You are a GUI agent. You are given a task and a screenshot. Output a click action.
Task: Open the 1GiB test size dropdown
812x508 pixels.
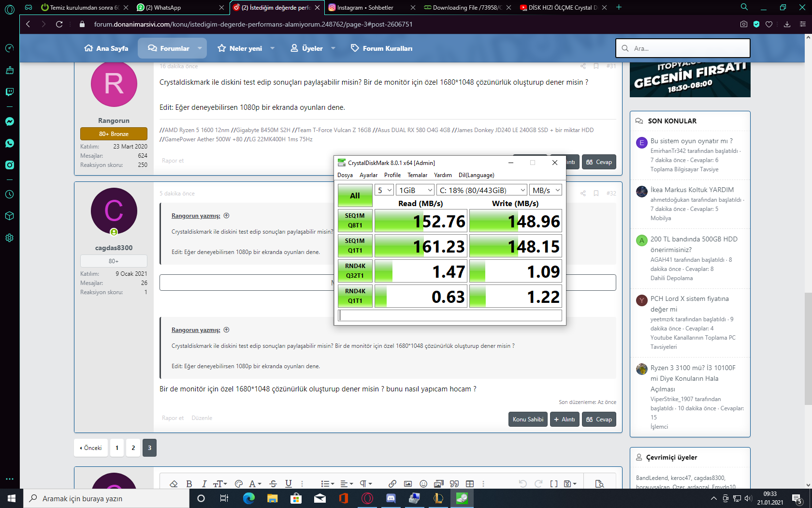(415, 190)
